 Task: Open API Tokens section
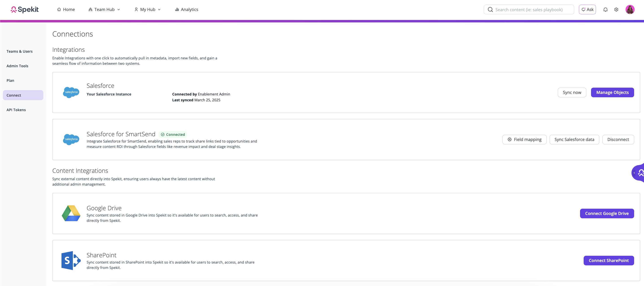(16, 110)
